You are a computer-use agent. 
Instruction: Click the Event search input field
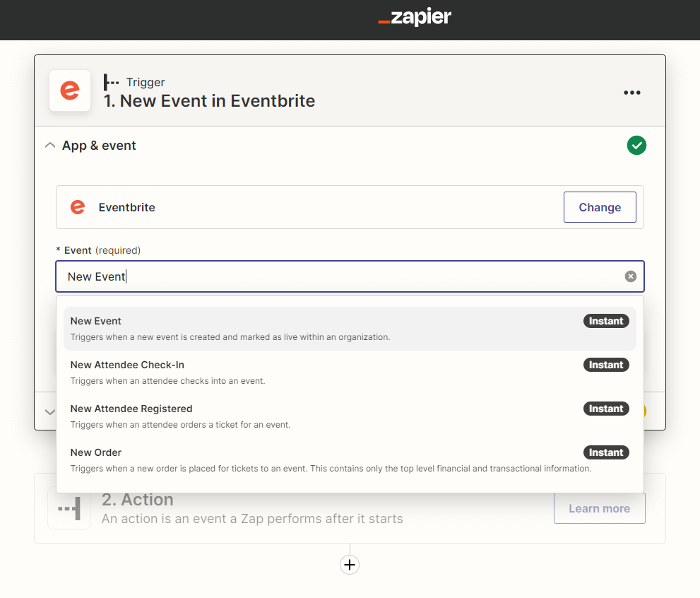350,276
